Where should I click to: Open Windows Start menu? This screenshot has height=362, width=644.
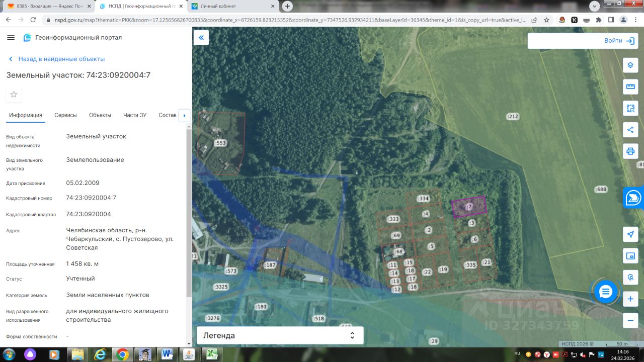(x=9, y=354)
